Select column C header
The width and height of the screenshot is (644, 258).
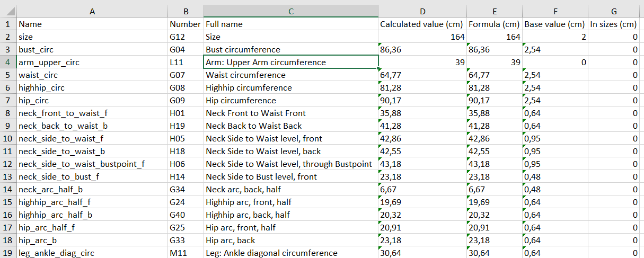291,11
